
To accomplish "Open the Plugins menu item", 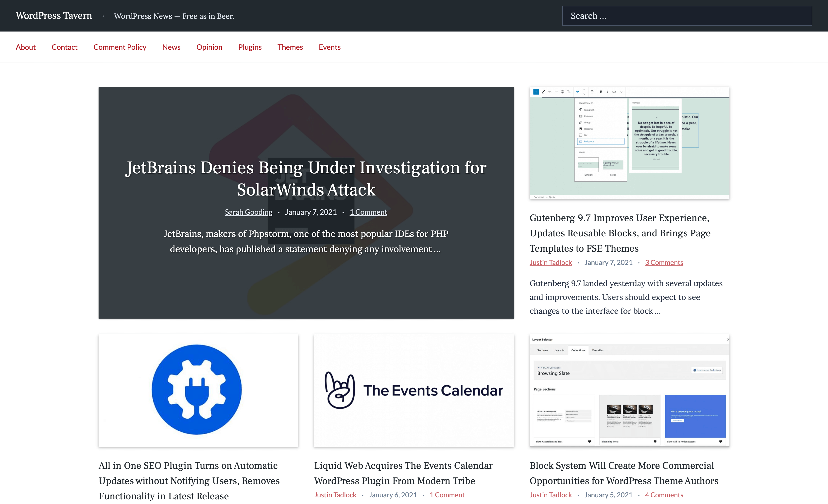I will pos(250,47).
